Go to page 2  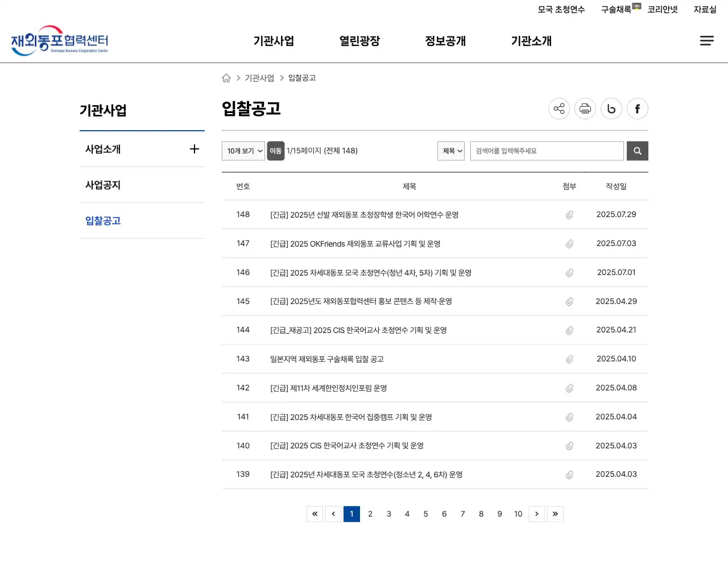pos(370,514)
